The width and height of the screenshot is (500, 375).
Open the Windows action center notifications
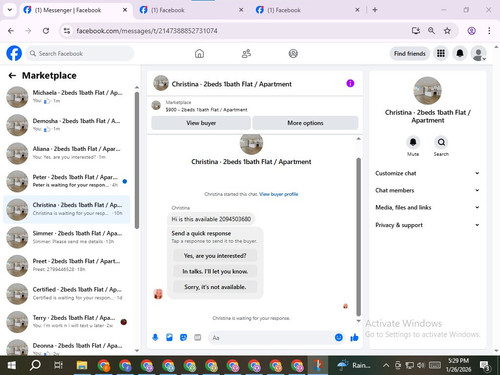click(485, 366)
